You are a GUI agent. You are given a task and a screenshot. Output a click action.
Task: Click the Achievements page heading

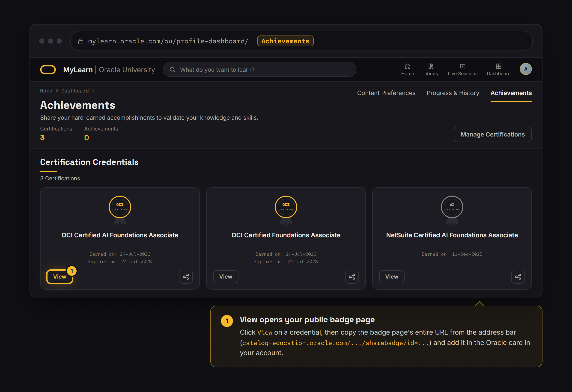pos(77,105)
